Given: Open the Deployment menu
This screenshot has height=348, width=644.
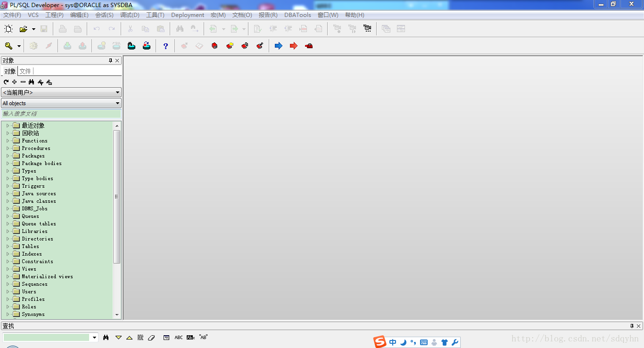Looking at the screenshot, I should coord(188,15).
